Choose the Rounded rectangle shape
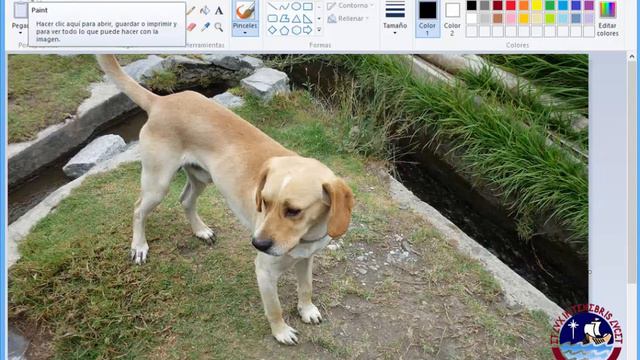The width and height of the screenshot is (640, 360). [x=272, y=18]
